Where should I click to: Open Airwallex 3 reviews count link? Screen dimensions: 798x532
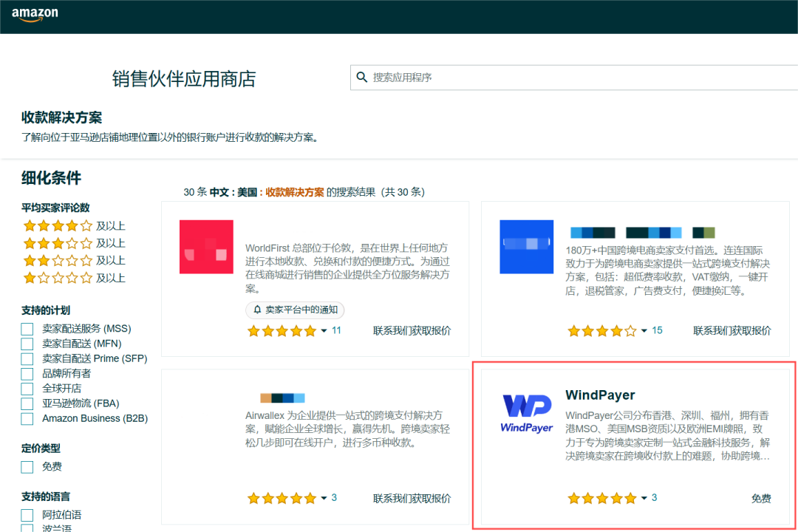click(334, 497)
